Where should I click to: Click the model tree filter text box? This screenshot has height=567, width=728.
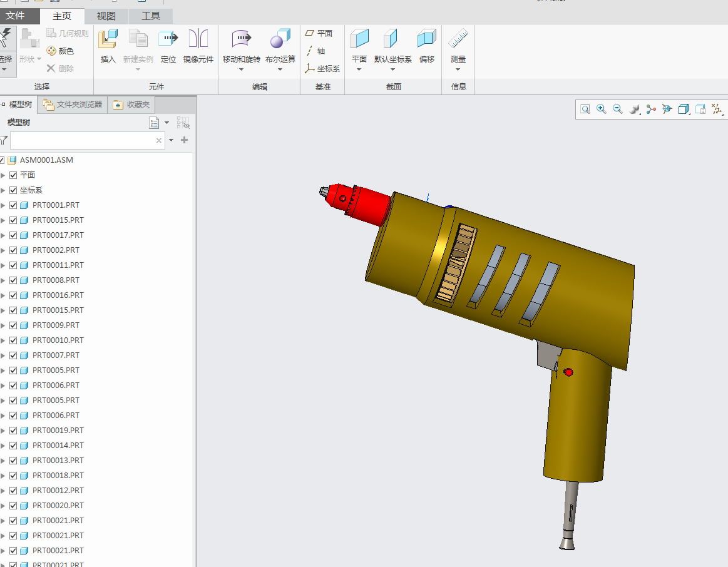87,140
